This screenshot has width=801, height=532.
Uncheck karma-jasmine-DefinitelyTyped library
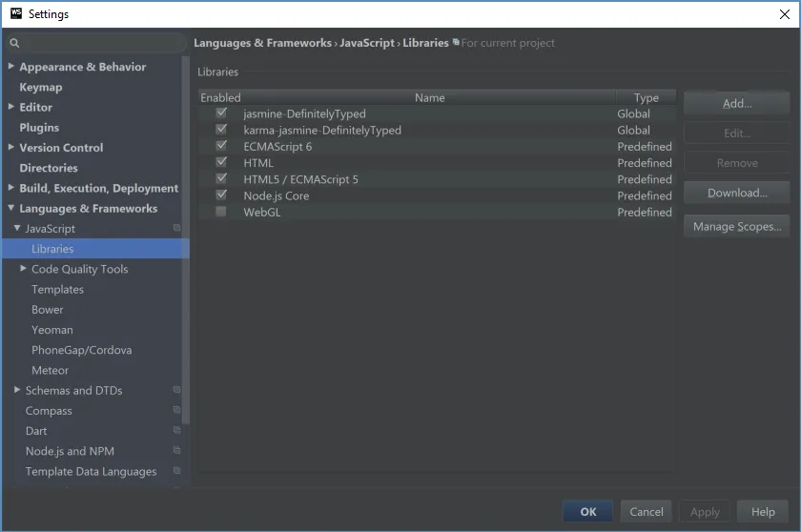click(221, 129)
